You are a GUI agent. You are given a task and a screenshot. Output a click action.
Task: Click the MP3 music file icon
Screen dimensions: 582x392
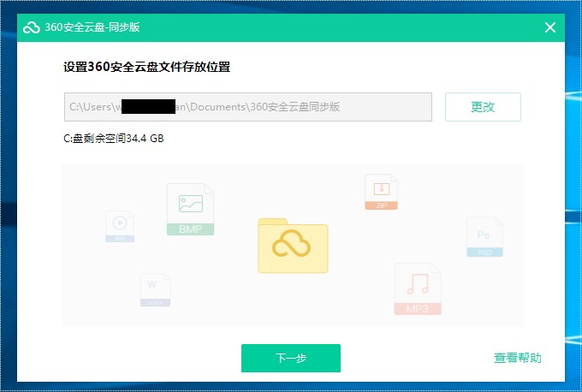(418, 289)
